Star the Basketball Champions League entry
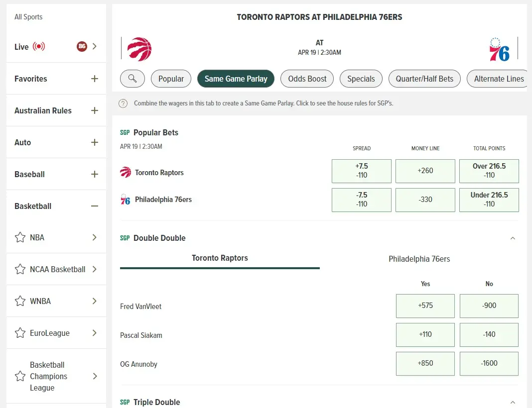532x408 pixels. point(20,376)
